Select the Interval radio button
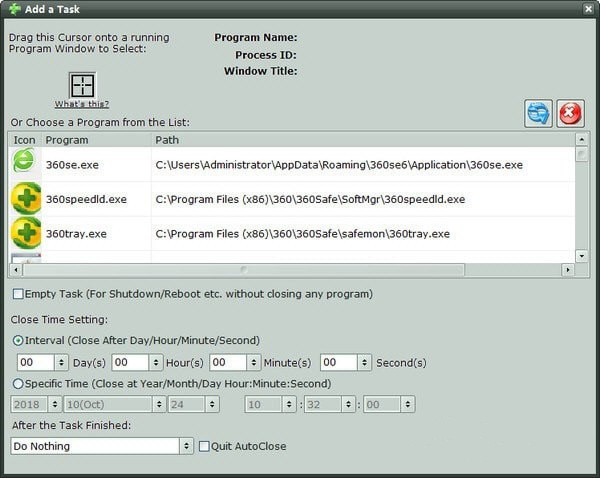Screen dimensions: 600x478 click(18, 340)
